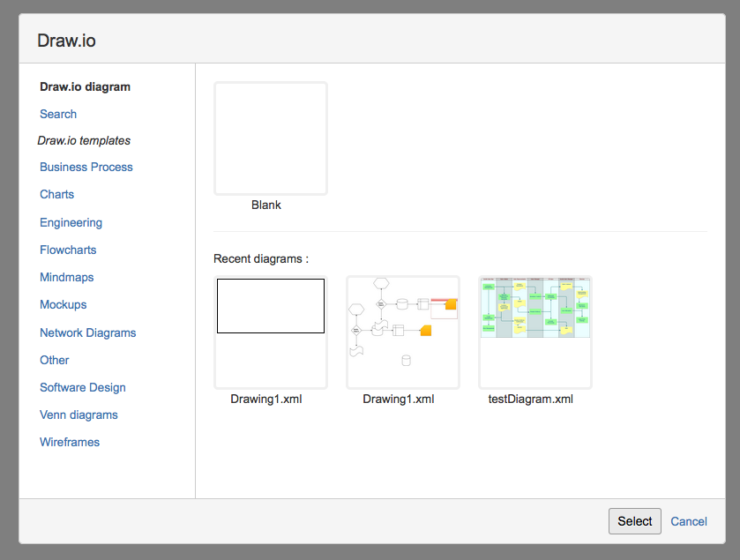Open the Venn diagrams category
740x560 pixels.
[78, 414]
